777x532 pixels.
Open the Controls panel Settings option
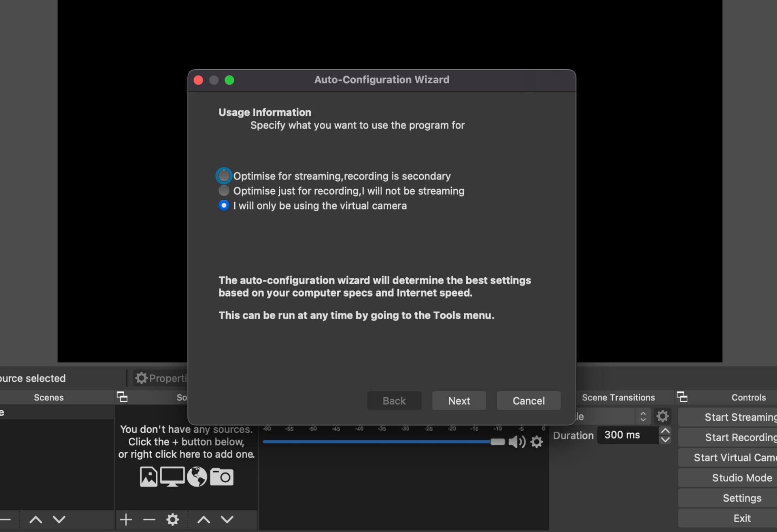tap(743, 498)
